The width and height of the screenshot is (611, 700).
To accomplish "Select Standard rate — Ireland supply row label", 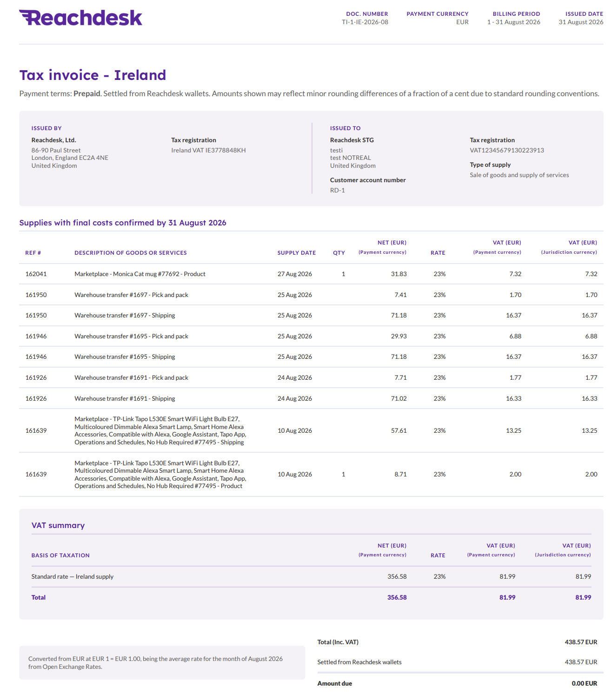I will (73, 576).
